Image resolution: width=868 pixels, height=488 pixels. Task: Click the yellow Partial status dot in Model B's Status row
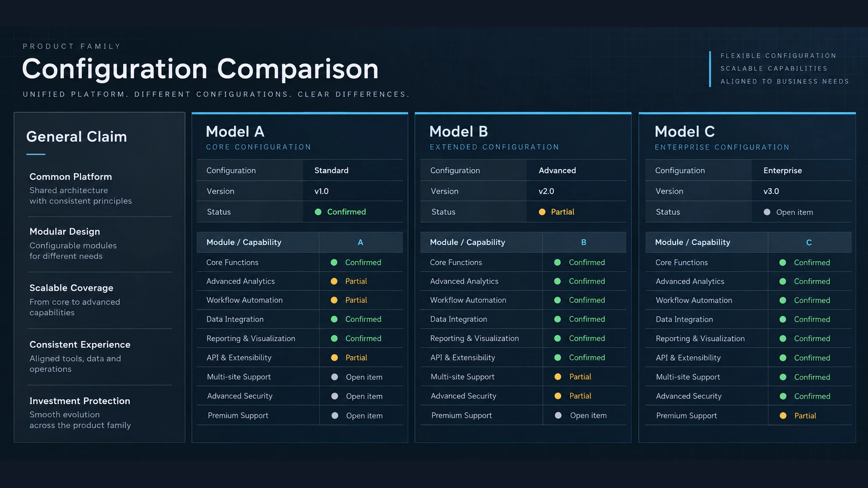pos(542,212)
